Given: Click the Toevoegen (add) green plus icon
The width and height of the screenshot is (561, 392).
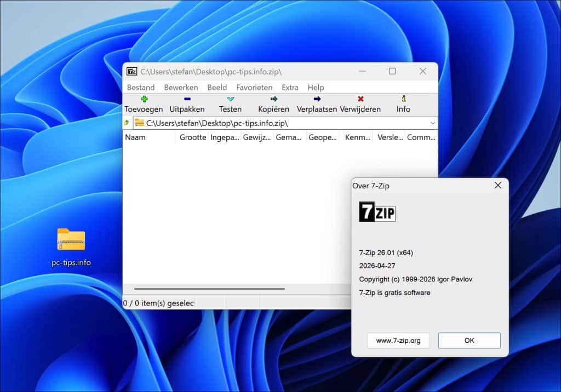Looking at the screenshot, I should (144, 99).
